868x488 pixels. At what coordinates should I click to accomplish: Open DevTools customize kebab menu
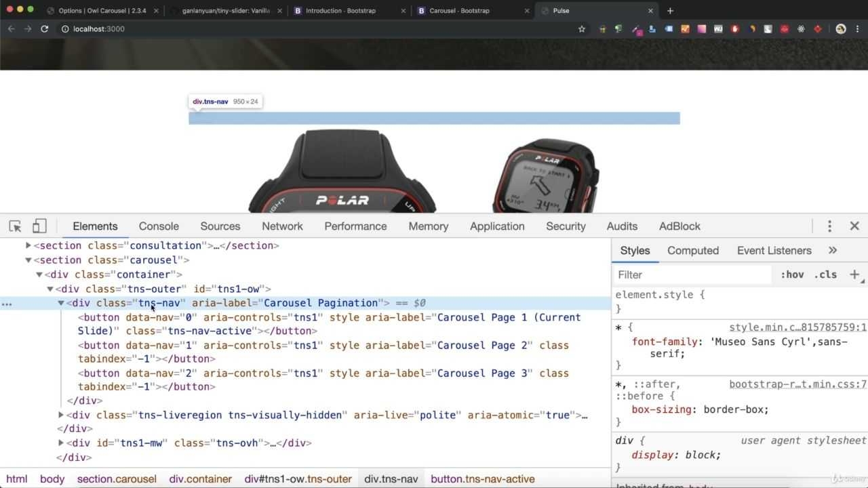point(829,226)
